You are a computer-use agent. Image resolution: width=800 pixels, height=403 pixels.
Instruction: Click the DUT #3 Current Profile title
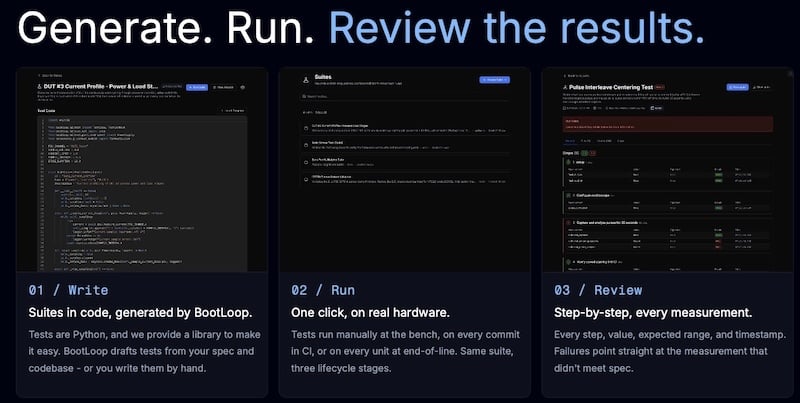[x=102, y=87]
